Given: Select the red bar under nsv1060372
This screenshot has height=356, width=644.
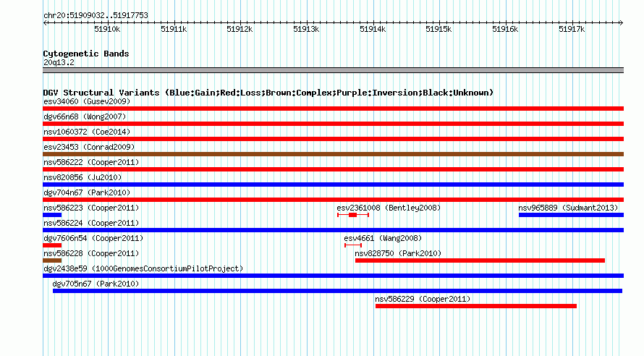Looking at the screenshot, I should coord(333,139).
